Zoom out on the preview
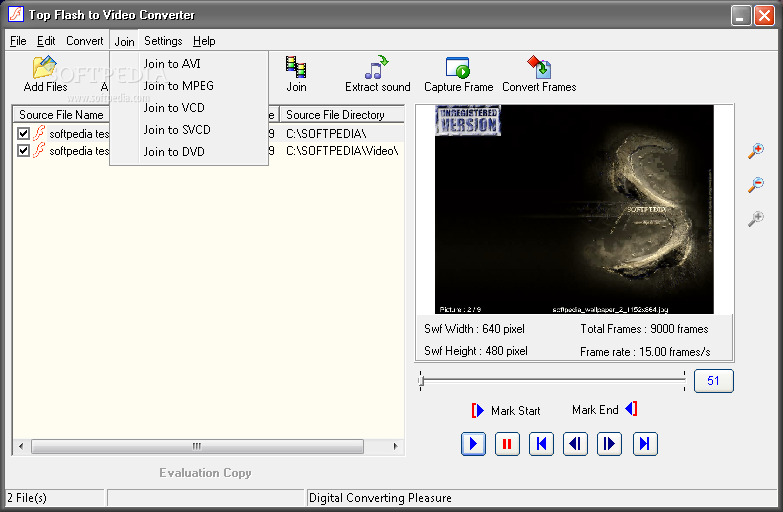 [x=756, y=184]
